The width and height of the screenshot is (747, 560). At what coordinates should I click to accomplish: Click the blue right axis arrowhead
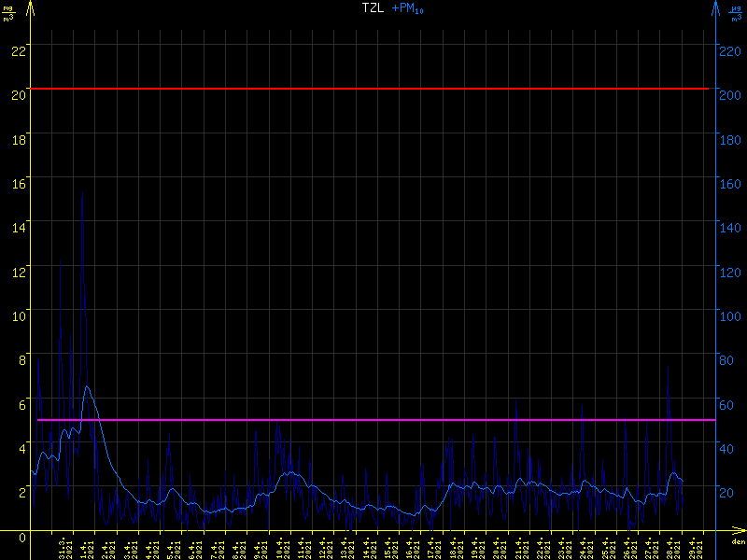tap(716, 8)
